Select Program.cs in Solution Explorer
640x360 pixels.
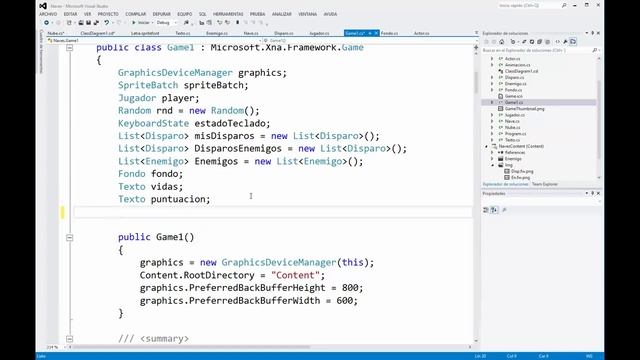515,133
